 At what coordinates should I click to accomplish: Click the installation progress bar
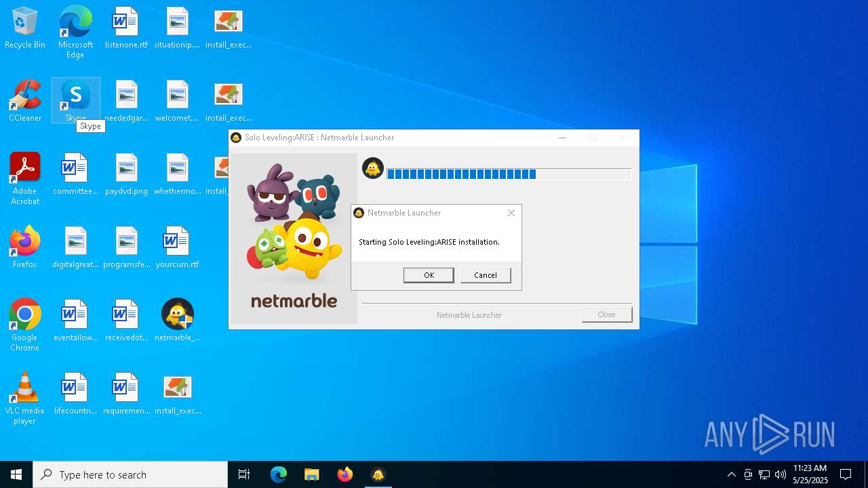point(509,174)
